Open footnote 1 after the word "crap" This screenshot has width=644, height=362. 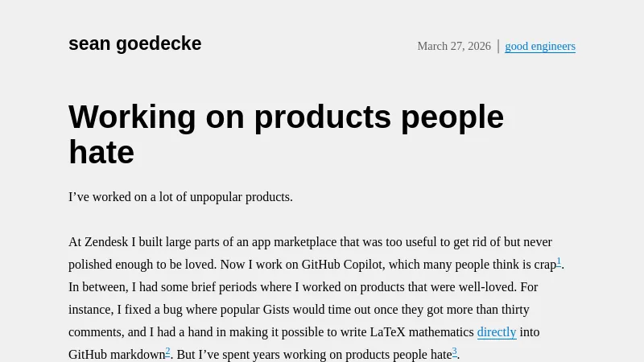coord(559,261)
